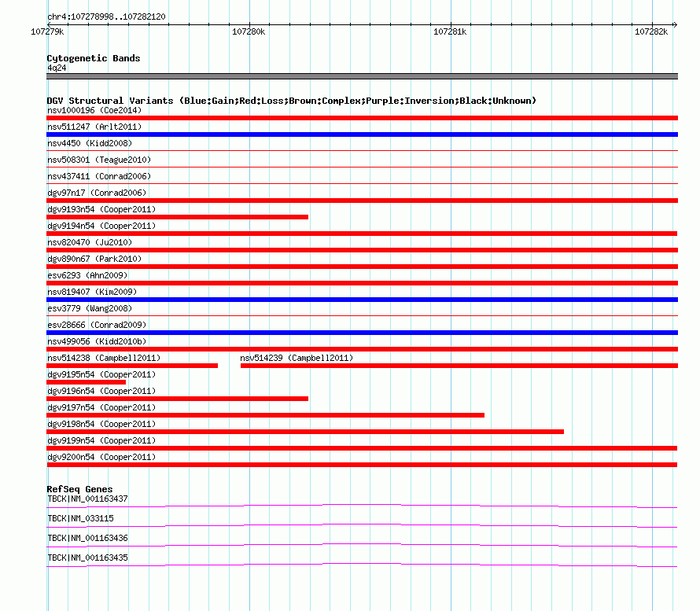Open dgv9200n54 (Cooper2011) label
Viewport: 700px width, 611px height.
101,457
